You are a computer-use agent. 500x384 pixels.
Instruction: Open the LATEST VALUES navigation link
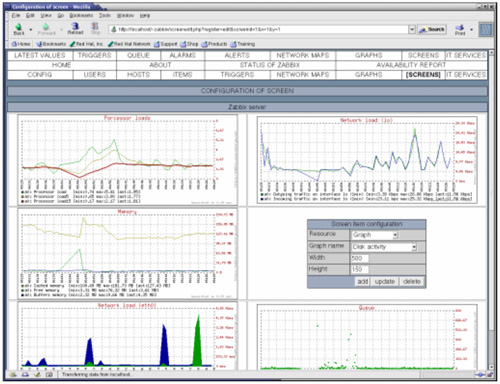tap(40, 55)
